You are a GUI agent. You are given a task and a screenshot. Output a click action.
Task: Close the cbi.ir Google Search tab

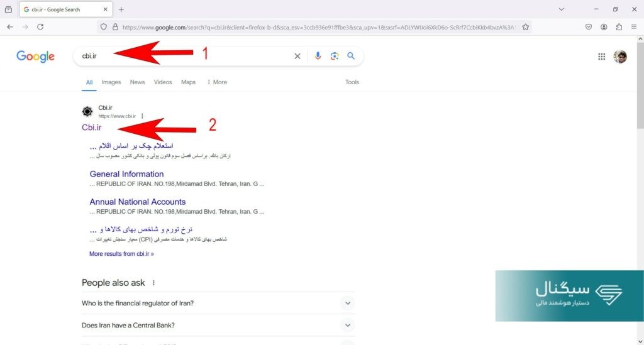tap(105, 9)
